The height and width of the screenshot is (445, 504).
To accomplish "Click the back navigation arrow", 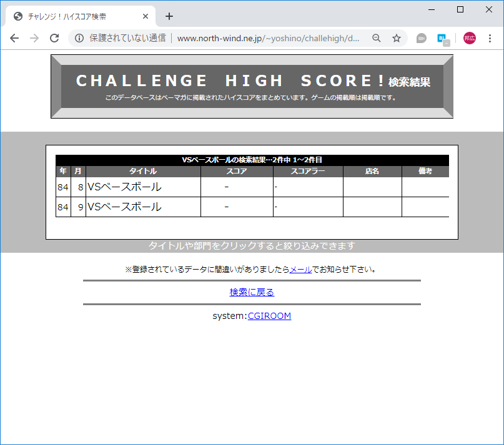I will point(14,38).
